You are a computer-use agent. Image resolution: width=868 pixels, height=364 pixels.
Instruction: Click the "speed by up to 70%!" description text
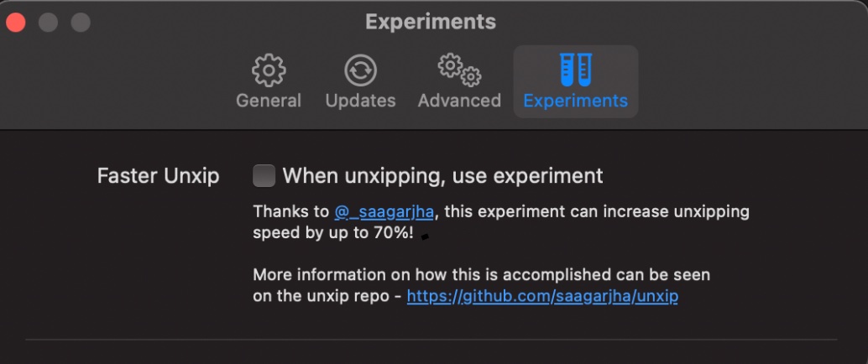332,232
